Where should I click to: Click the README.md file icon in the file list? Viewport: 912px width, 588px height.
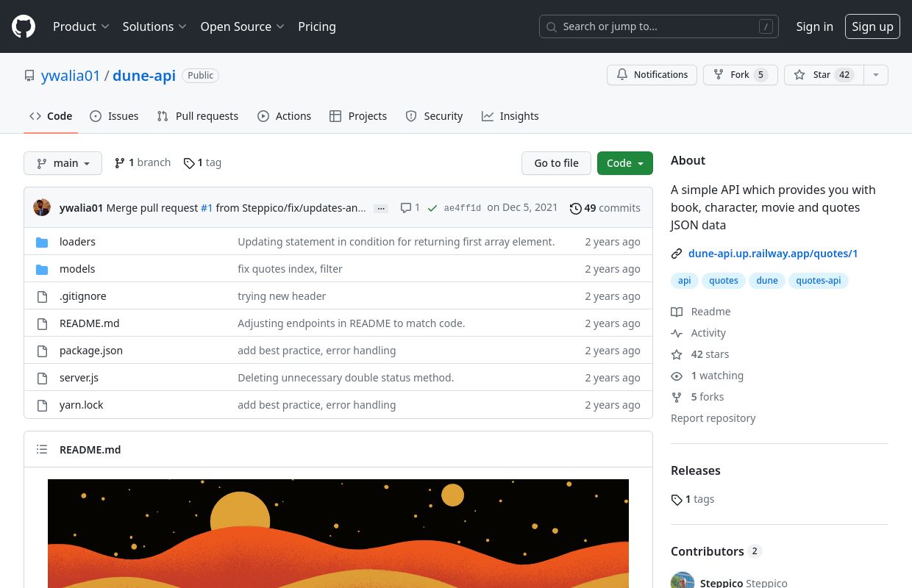[42, 323]
